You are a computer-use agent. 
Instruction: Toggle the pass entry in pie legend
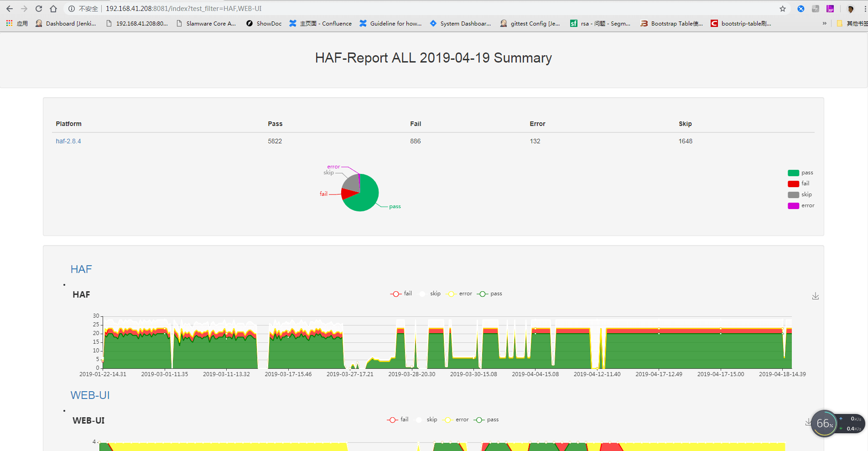click(800, 173)
